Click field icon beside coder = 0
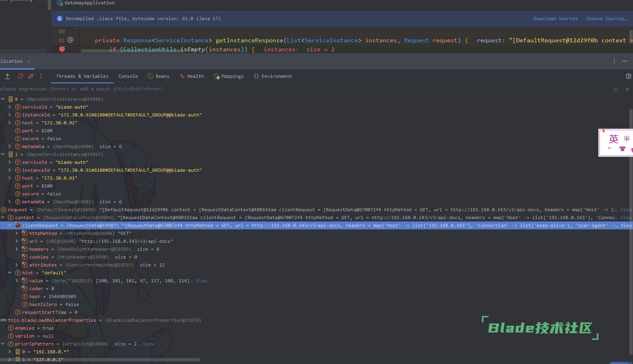The image size is (633, 364). [x=25, y=289]
